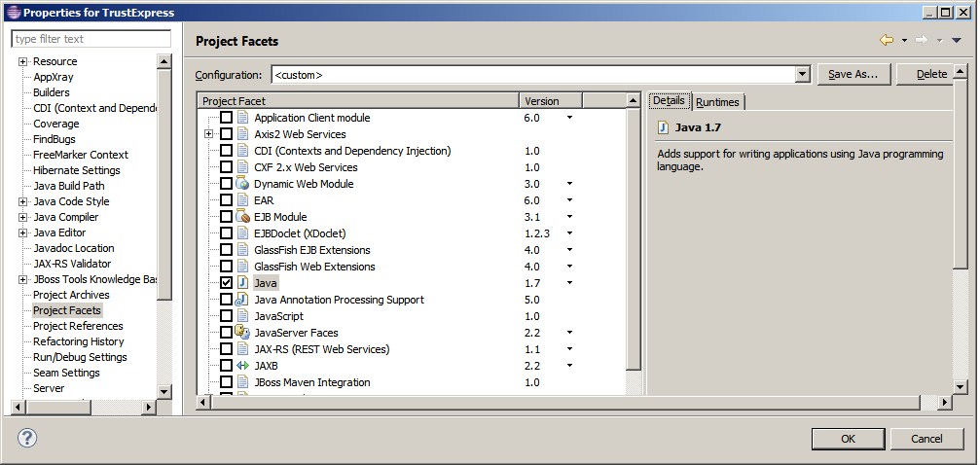Select the Seam Settings tree entry
This screenshot has height=465, width=980.
click(66, 373)
